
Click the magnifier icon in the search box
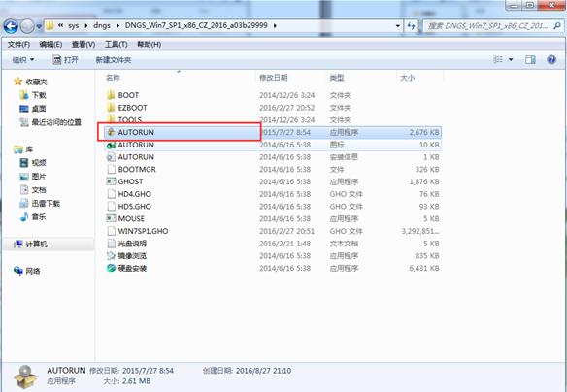pyautogui.click(x=557, y=25)
